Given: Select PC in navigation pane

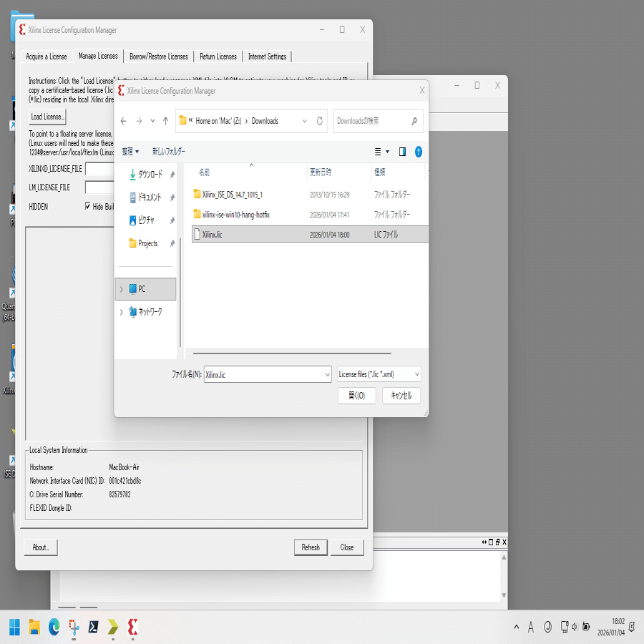Looking at the screenshot, I should tap(145, 289).
